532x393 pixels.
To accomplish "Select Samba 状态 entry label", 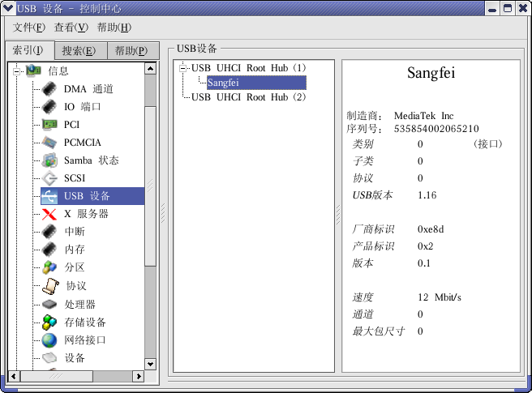I will 92,160.
